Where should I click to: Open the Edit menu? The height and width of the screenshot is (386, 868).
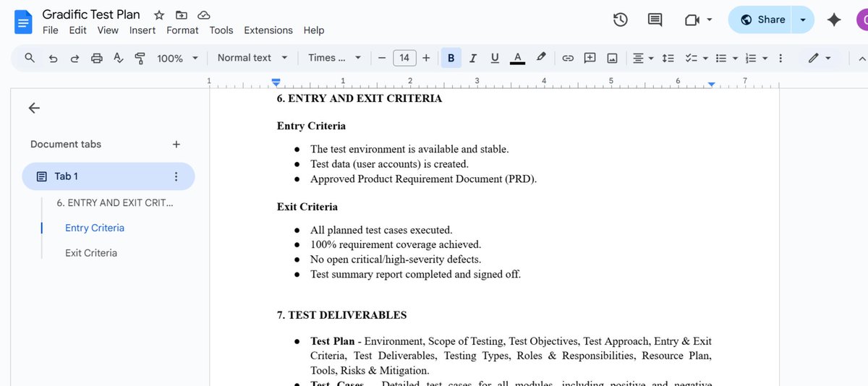77,30
